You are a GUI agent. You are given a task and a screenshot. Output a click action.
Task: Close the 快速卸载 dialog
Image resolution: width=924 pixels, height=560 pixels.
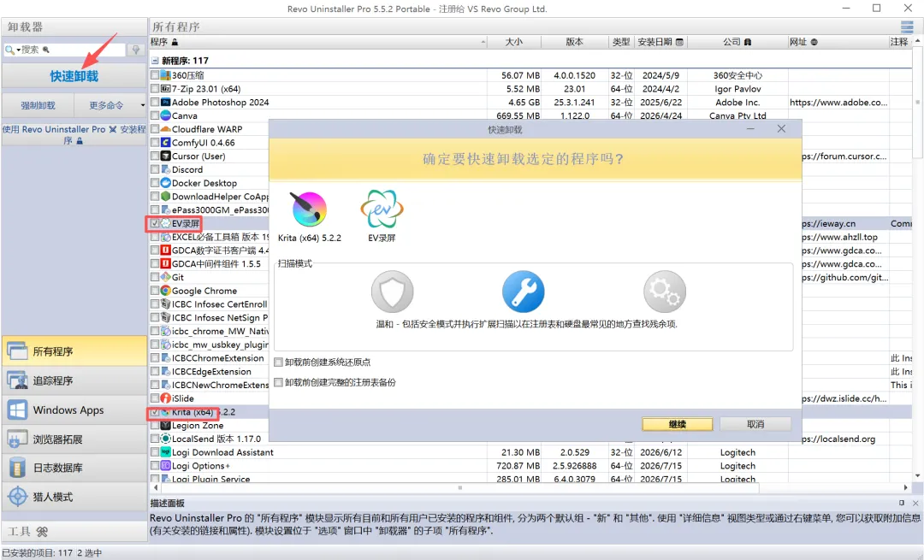[x=781, y=129]
